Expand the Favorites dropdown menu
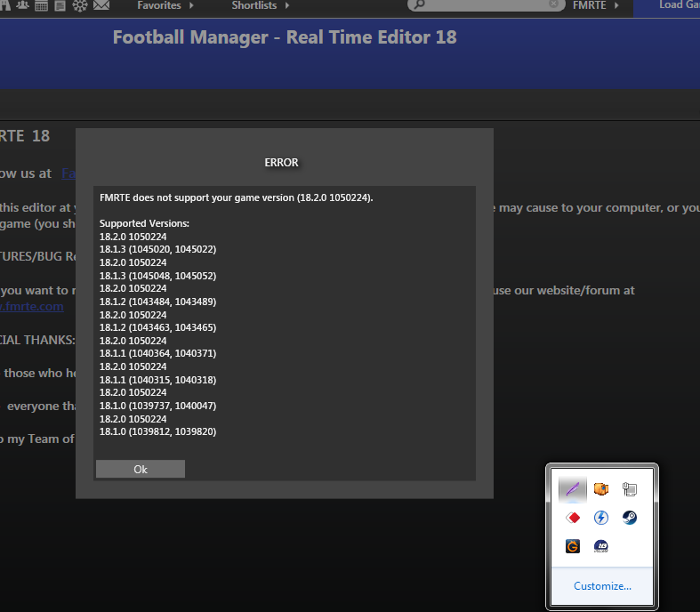The height and width of the screenshot is (612, 700). 165,6
